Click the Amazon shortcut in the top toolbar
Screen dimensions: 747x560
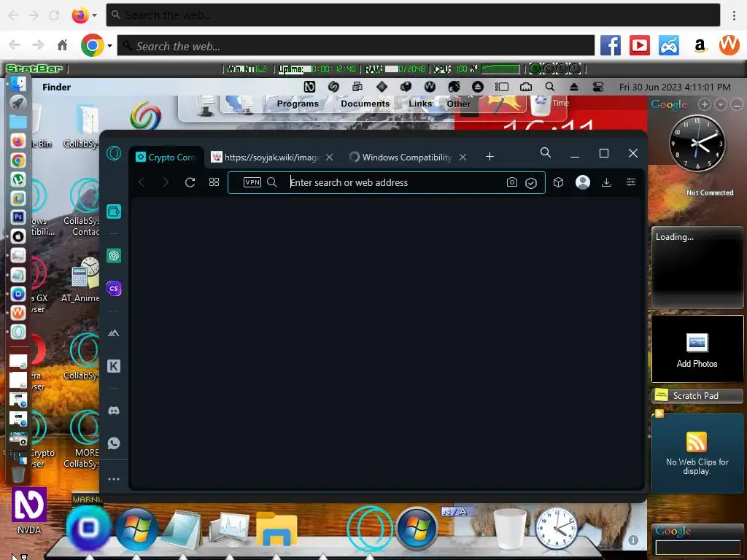(x=700, y=46)
